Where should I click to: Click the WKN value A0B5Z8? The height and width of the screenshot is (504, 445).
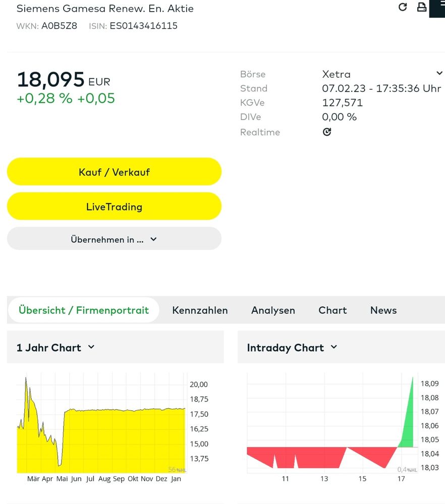pos(59,26)
